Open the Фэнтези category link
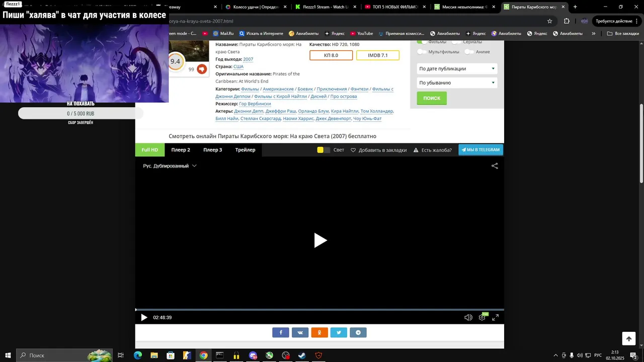Screen dimensions: 644x362 [359, 89]
